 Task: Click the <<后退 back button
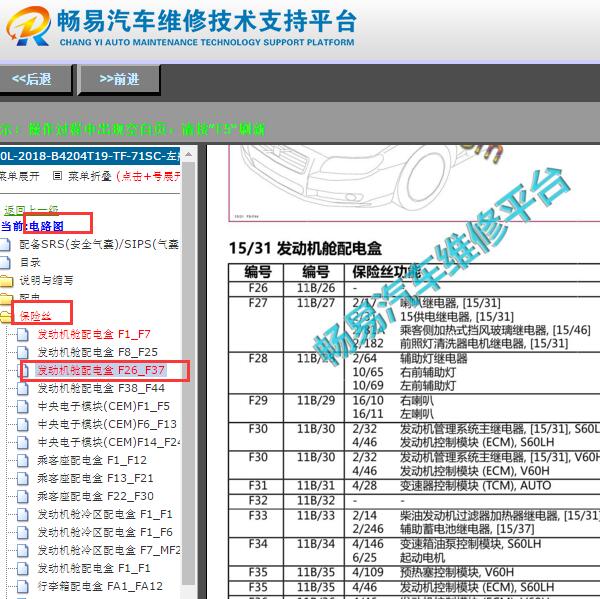(35, 79)
